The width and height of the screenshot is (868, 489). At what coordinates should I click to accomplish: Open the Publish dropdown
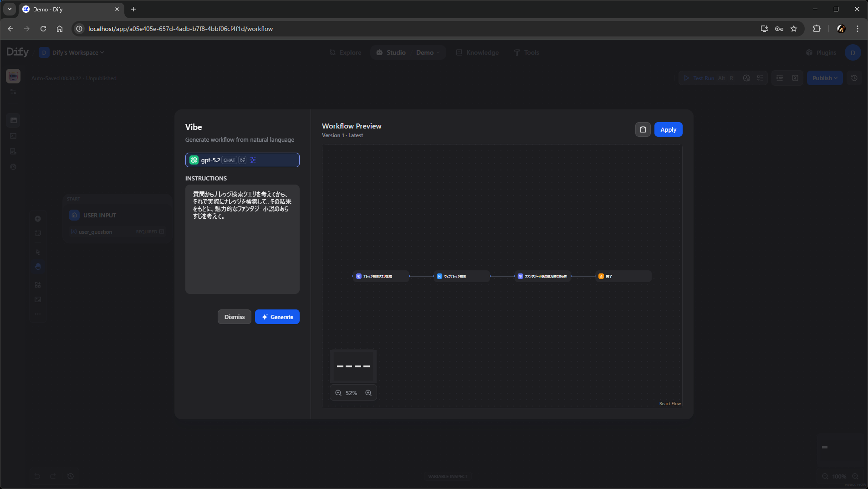coord(824,78)
